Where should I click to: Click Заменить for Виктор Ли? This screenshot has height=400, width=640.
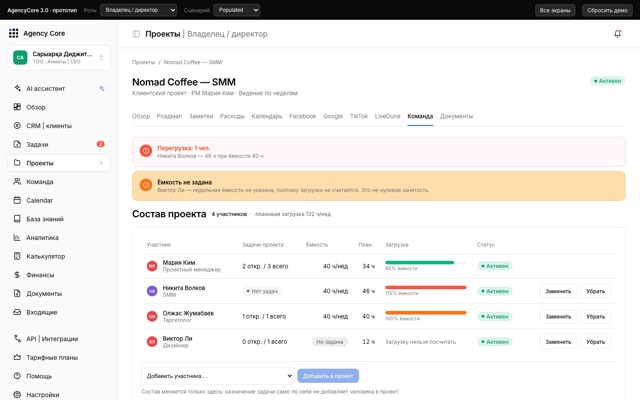point(558,342)
